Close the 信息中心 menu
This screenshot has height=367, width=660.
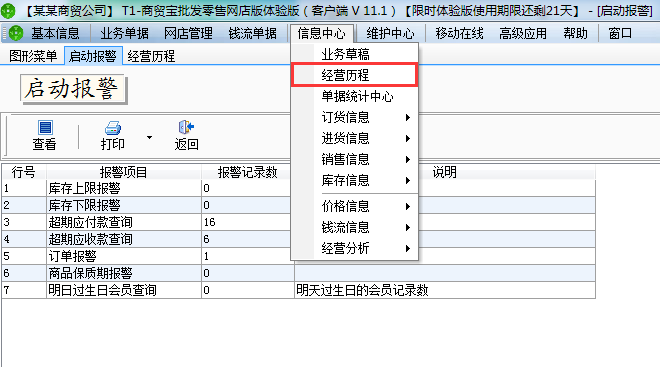coord(322,33)
